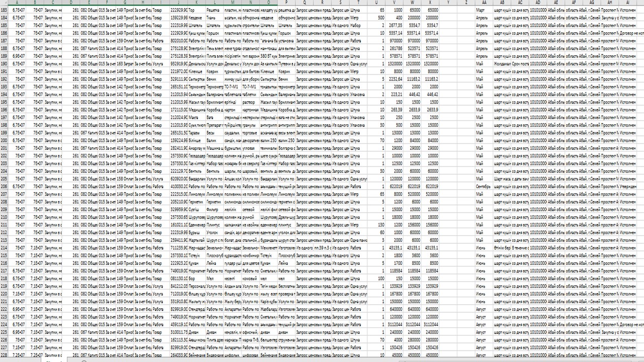Click the code cell 802010.00
This screenshot has width=644, height=362.
179,41
